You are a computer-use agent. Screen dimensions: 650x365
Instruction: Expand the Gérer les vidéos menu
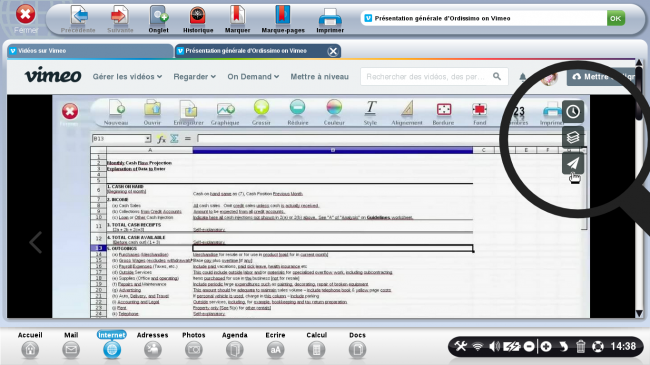pyautogui.click(x=127, y=77)
